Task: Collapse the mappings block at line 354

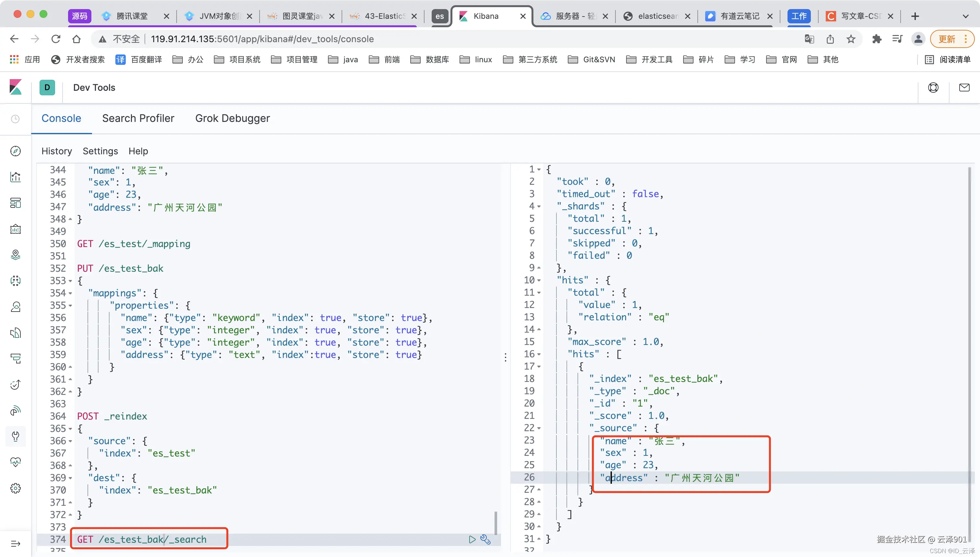Action: (70, 293)
